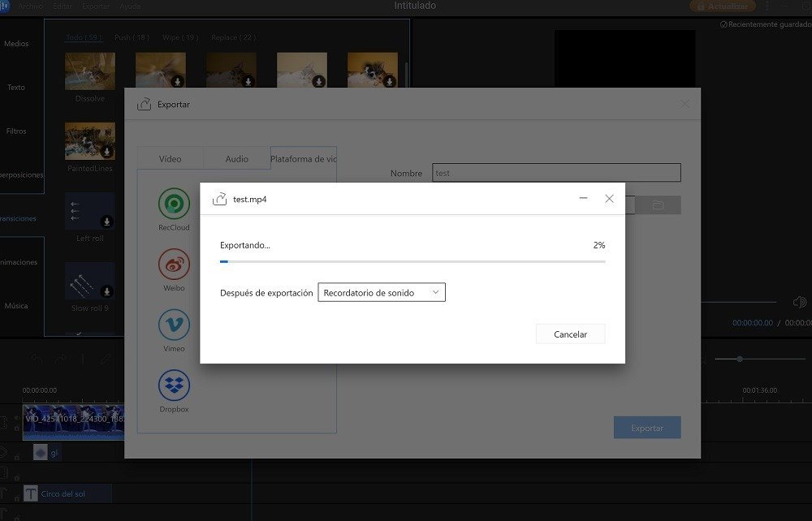
Task: Select the RecCloud upload icon
Action: pos(173,205)
